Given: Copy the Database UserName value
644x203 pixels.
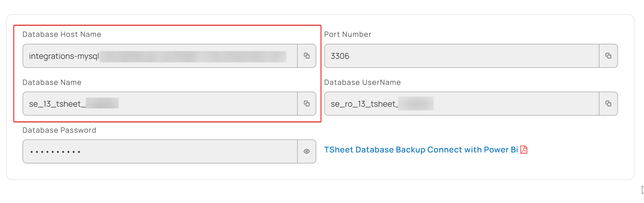Looking at the screenshot, I should tap(608, 104).
